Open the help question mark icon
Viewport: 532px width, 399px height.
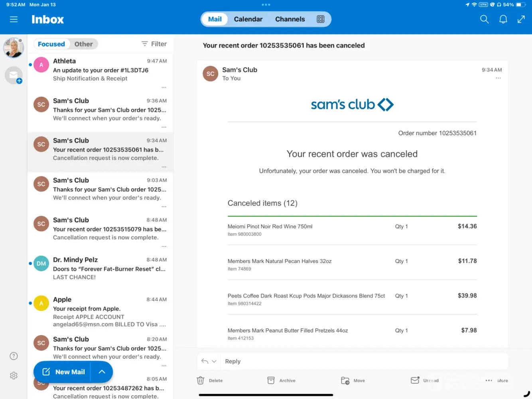pyautogui.click(x=14, y=356)
